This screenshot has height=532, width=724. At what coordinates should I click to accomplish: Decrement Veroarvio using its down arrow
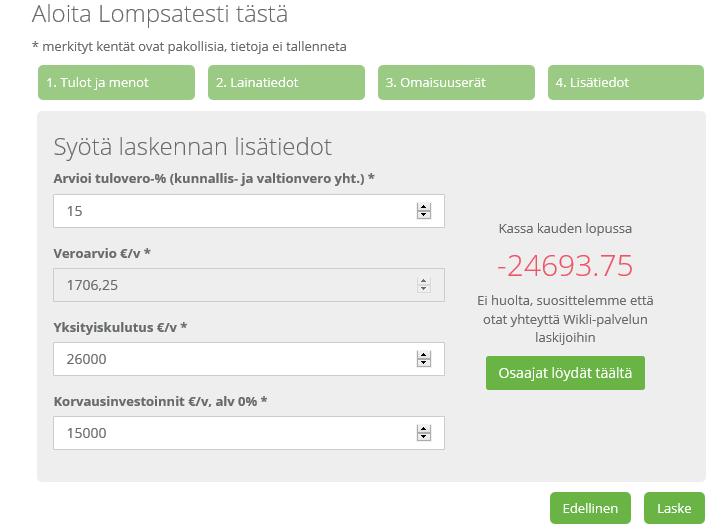pyautogui.click(x=423, y=289)
